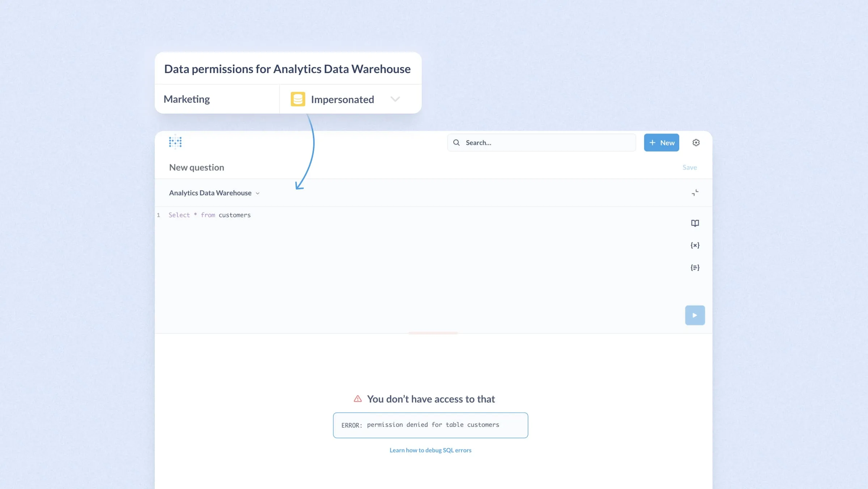Focus the Search input field

tap(546, 143)
